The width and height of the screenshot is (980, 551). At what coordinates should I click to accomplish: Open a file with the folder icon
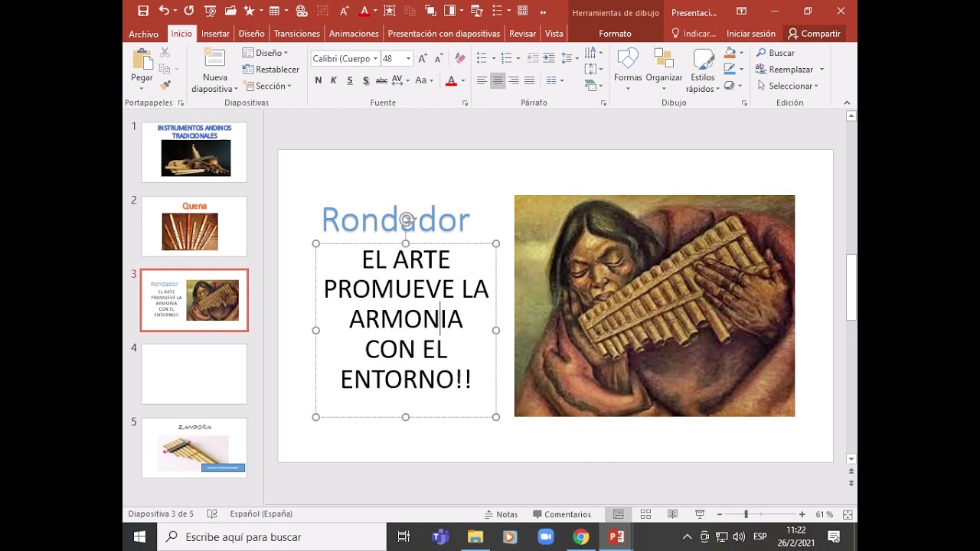click(x=230, y=11)
